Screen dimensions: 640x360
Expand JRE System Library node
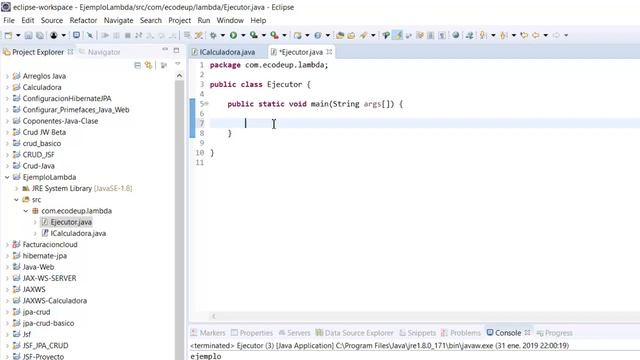[16, 189]
